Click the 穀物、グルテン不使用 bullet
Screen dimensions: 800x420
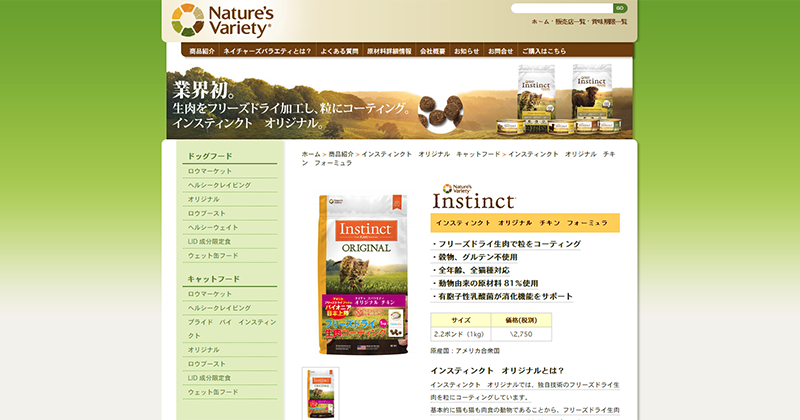(474, 257)
